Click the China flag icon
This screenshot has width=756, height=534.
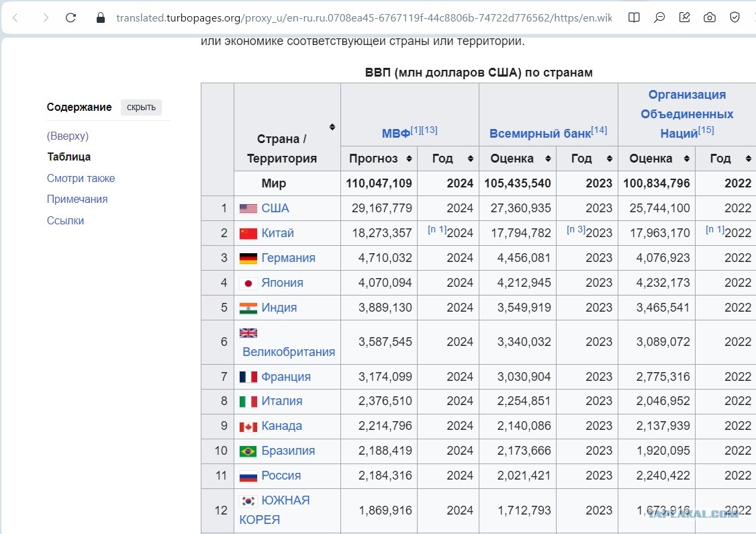pyautogui.click(x=248, y=234)
